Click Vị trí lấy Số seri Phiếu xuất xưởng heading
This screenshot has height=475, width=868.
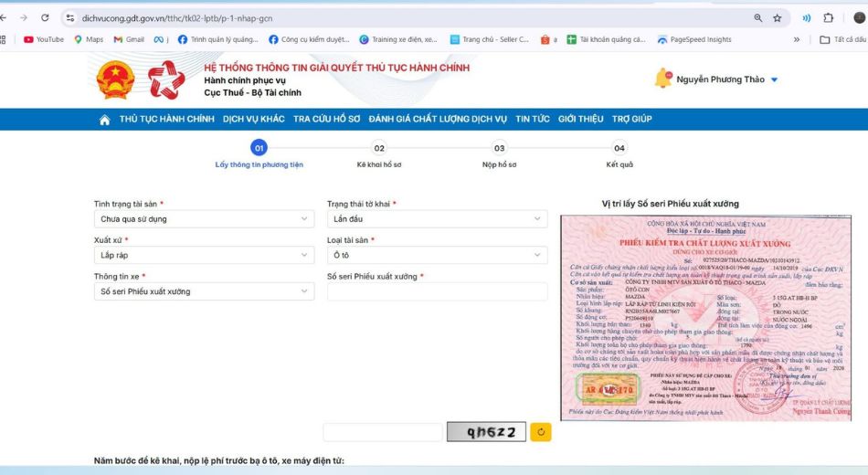click(671, 204)
